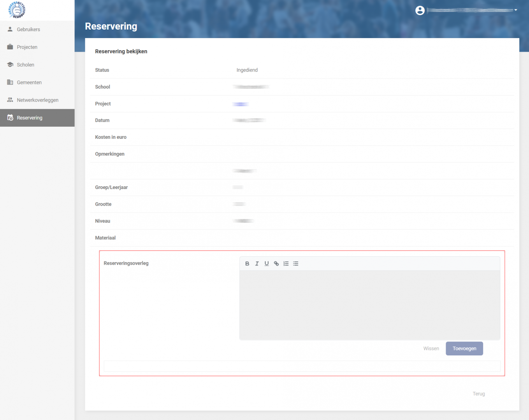Click the Scholen graduation cap icon
This screenshot has width=529, height=420.
10,65
